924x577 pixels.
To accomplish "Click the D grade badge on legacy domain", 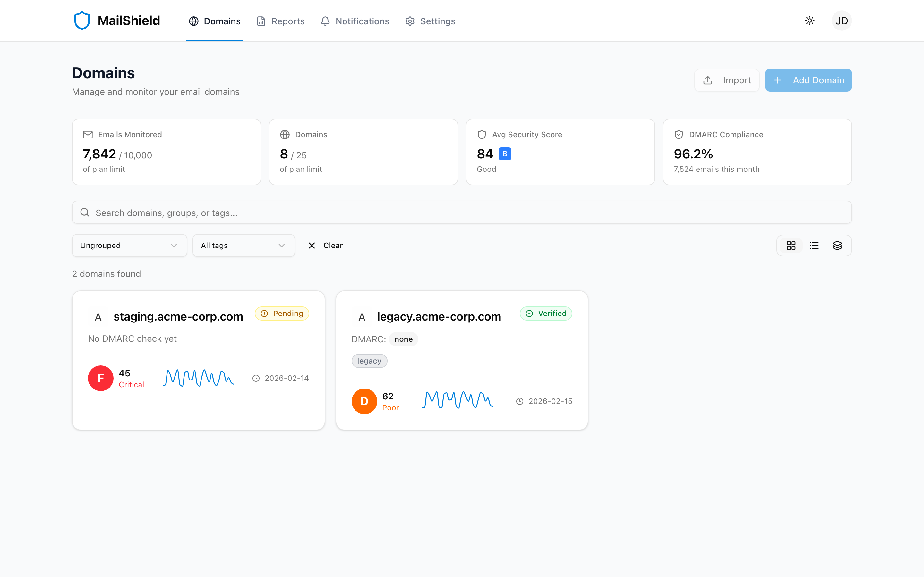I will [x=364, y=401].
